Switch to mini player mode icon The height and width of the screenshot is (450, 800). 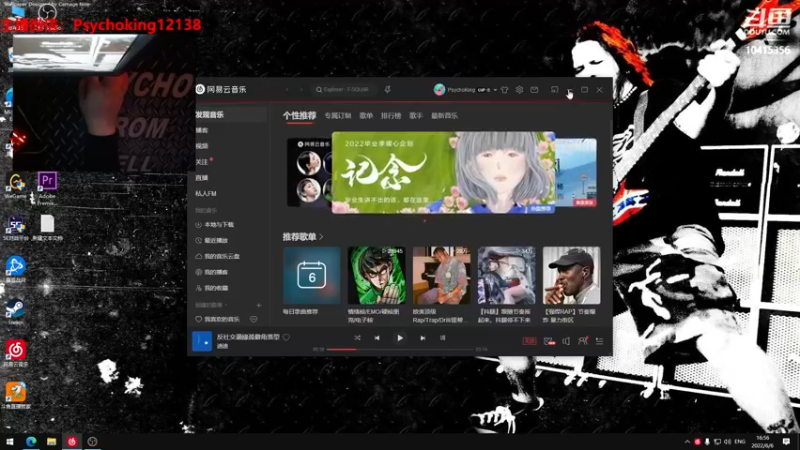[x=555, y=90]
